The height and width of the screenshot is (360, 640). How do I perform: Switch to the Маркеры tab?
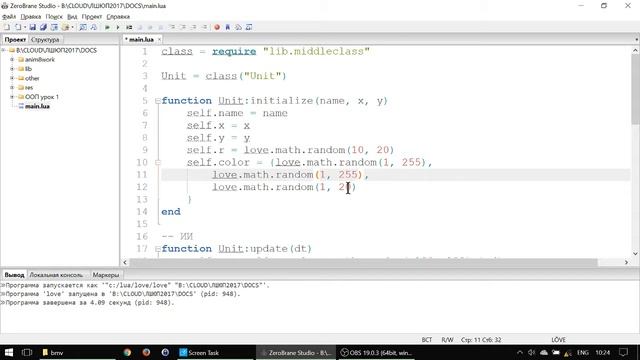point(106,275)
